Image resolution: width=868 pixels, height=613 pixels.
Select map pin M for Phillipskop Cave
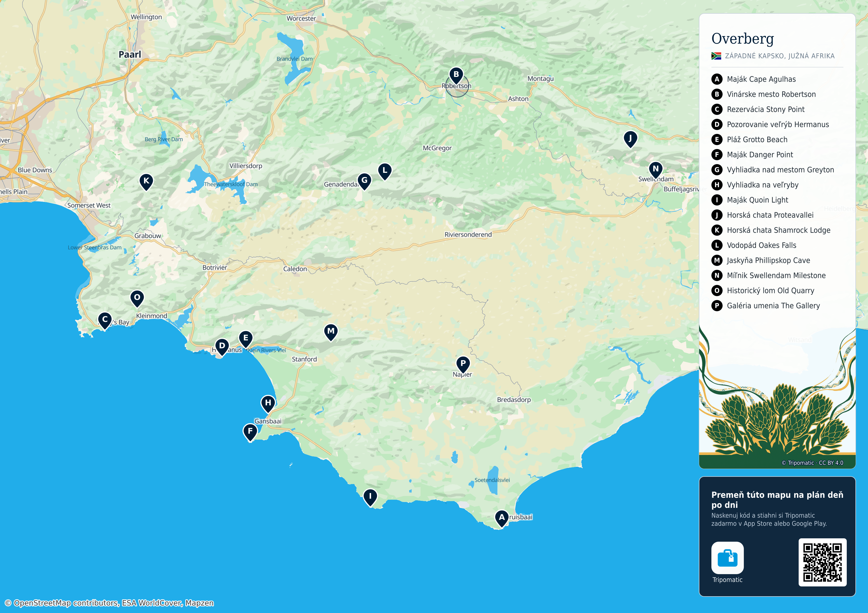331,333
